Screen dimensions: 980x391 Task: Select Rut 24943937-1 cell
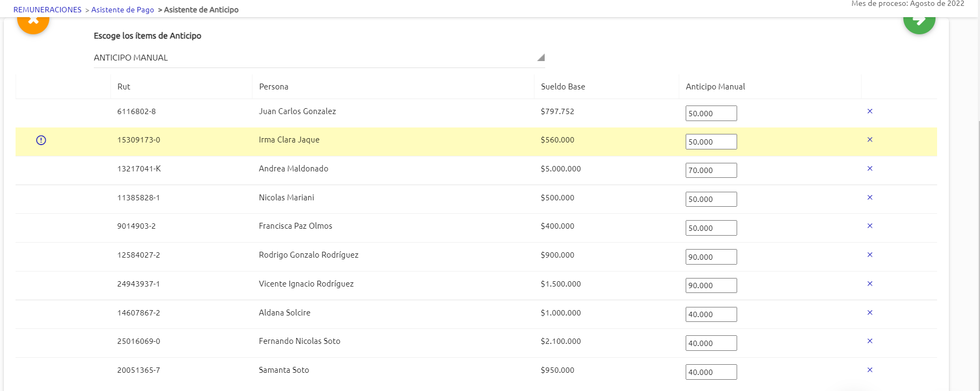point(138,284)
